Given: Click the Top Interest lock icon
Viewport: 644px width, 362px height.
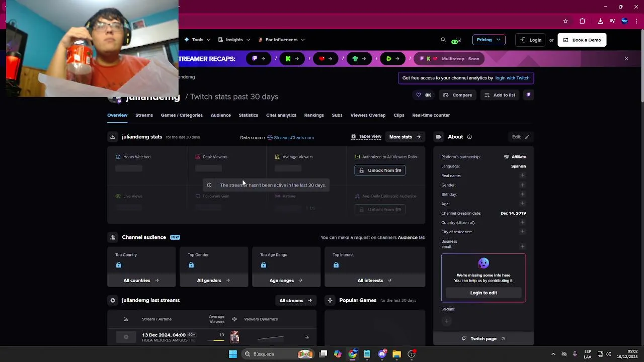Looking at the screenshot, I should click(336, 265).
